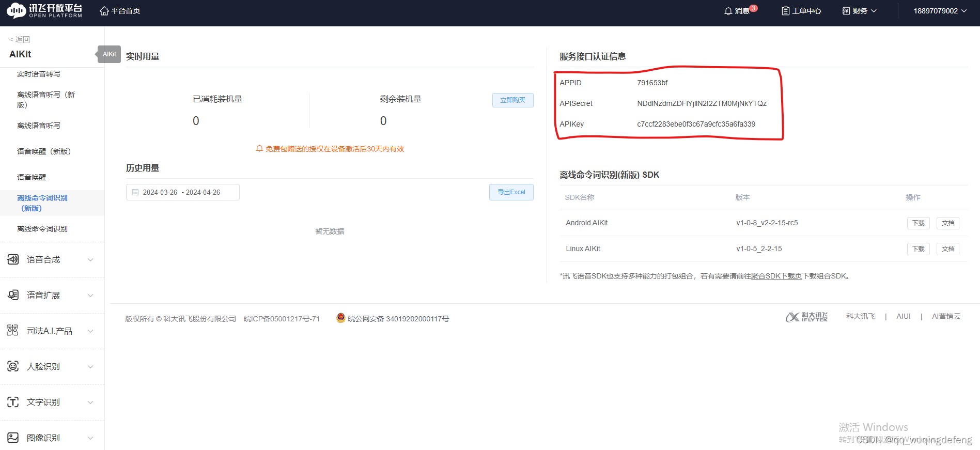Click the 财务 finance icon
This screenshot has height=450, width=980.
coord(846,11)
